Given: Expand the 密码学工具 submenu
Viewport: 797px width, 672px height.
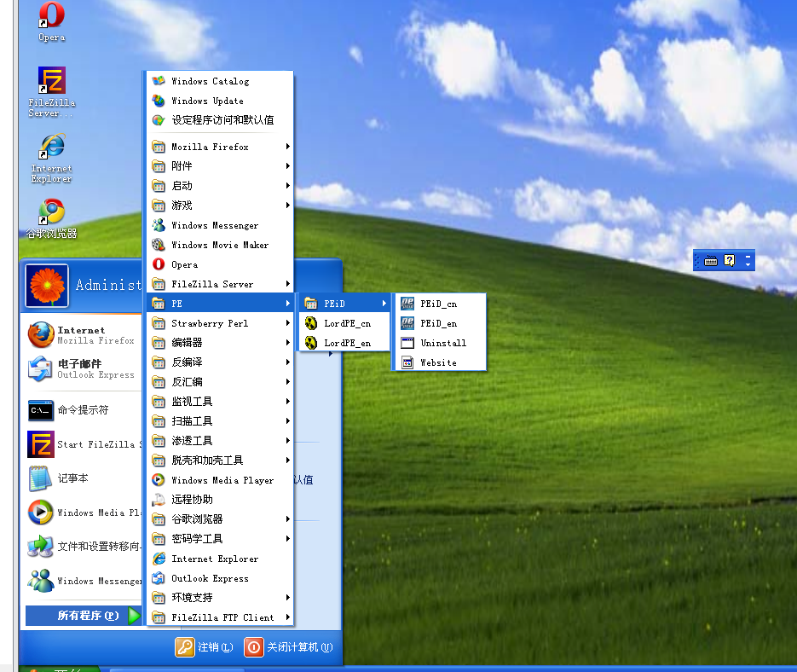Looking at the screenshot, I should (x=220, y=539).
